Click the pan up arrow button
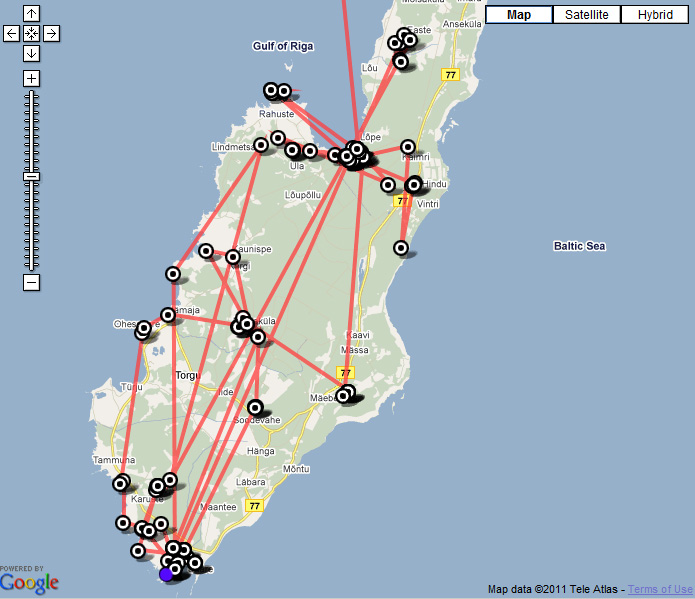Viewport: 695px width, 599px height. click(32, 14)
